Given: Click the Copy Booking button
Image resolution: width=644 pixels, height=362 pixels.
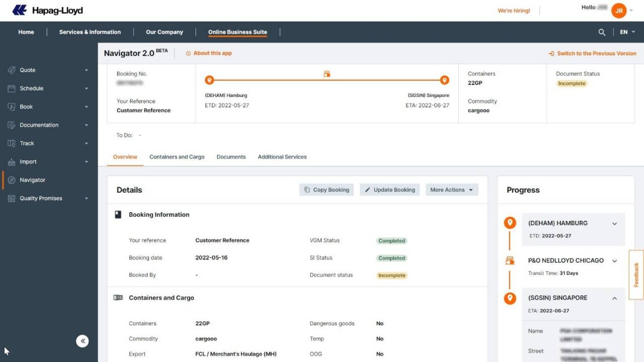Looking at the screenshot, I should [327, 190].
